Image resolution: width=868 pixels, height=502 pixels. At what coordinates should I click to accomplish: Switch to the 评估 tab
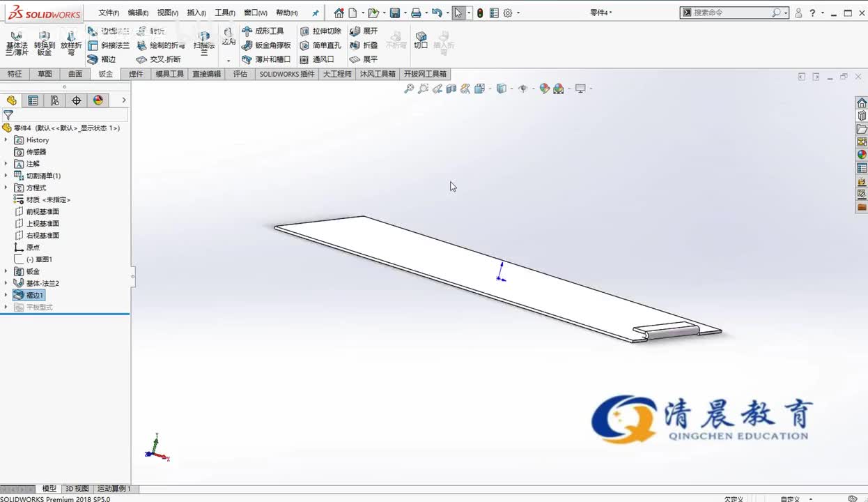pyautogui.click(x=240, y=74)
